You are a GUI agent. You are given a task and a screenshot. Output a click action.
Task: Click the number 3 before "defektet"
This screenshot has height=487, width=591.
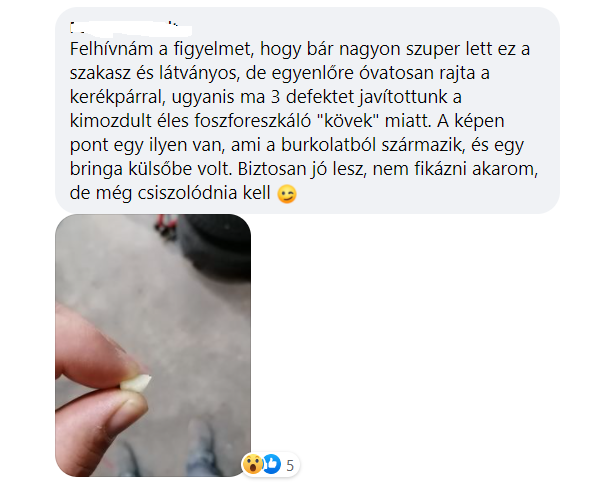[x=276, y=97]
